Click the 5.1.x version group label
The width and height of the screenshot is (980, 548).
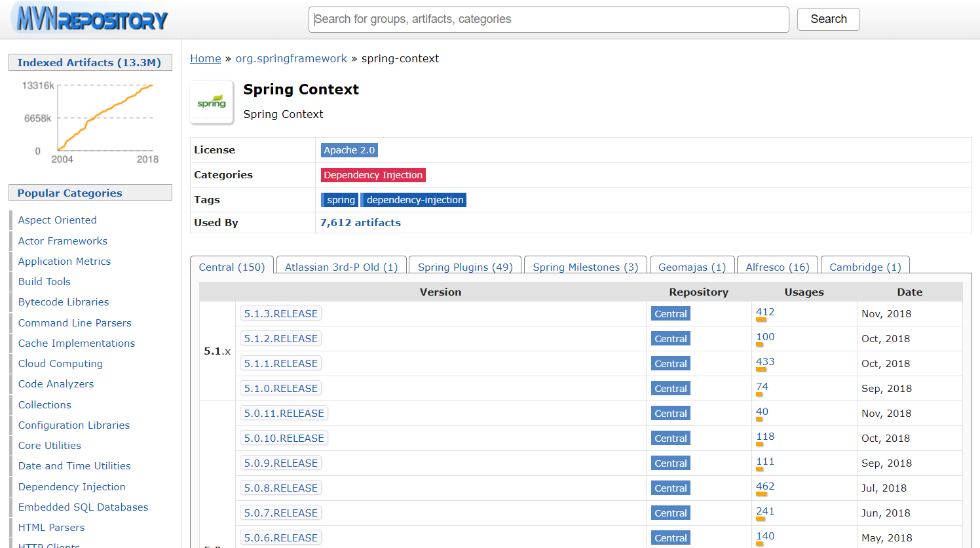pyautogui.click(x=217, y=351)
